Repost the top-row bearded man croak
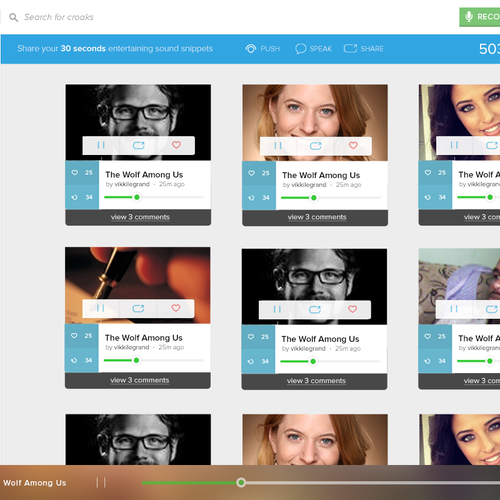The height and width of the screenshot is (500, 500). (139, 145)
